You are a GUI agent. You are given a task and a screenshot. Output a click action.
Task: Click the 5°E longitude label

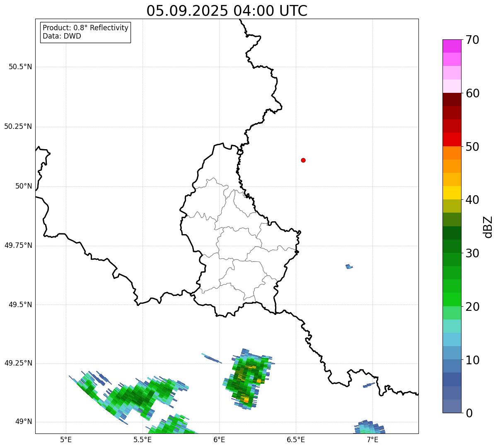[66, 439]
